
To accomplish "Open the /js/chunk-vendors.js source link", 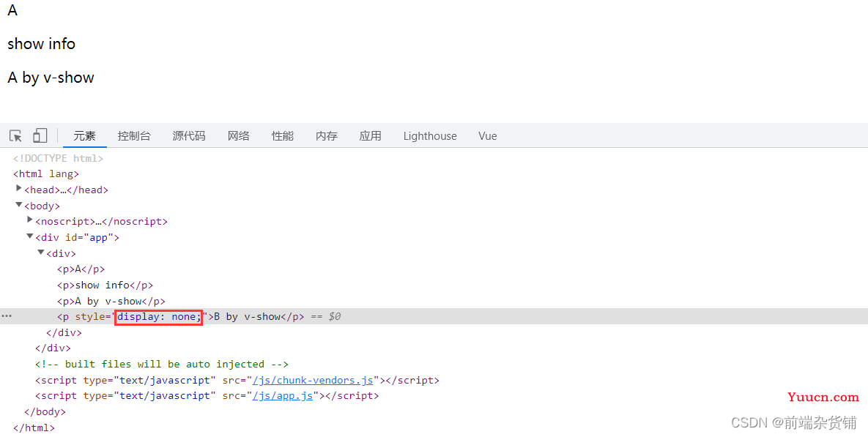I will point(313,380).
